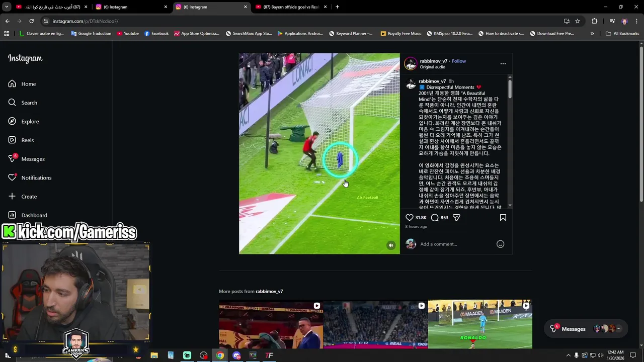This screenshot has height=362, width=644.
Task: Open comments via speech bubble icon
Action: coord(435,218)
